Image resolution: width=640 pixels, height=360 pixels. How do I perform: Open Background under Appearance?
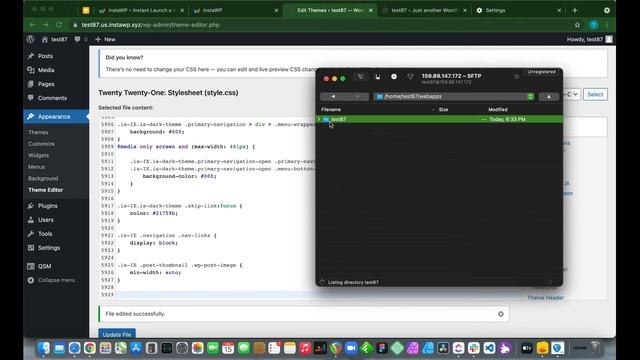[x=43, y=178]
